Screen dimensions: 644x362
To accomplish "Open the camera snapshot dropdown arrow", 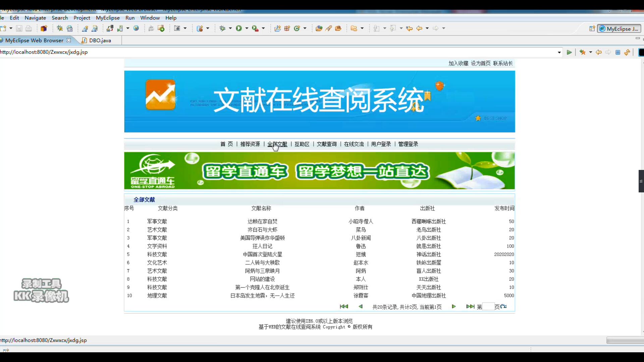I will coord(185,28).
